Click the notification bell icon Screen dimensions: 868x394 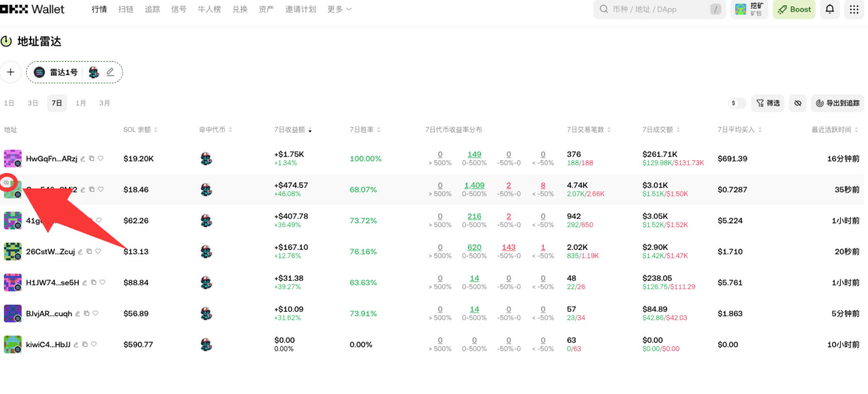(829, 9)
